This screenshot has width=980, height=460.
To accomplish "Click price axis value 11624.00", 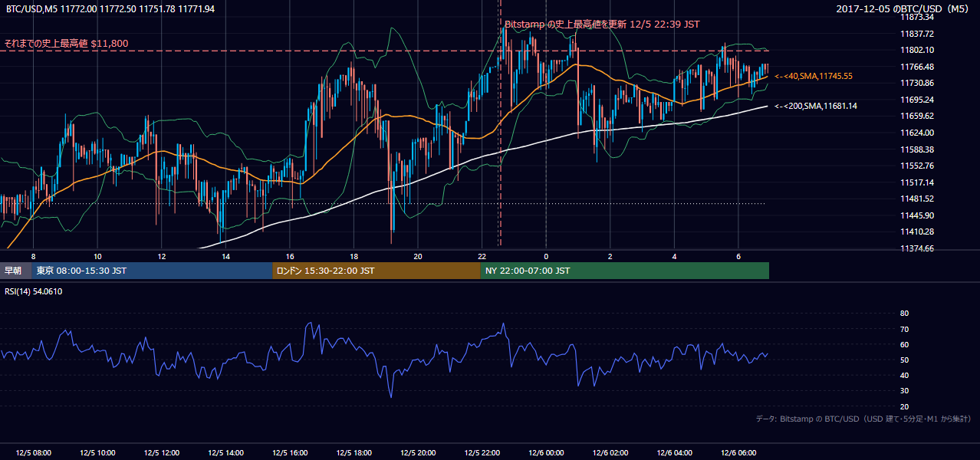I will (916, 133).
